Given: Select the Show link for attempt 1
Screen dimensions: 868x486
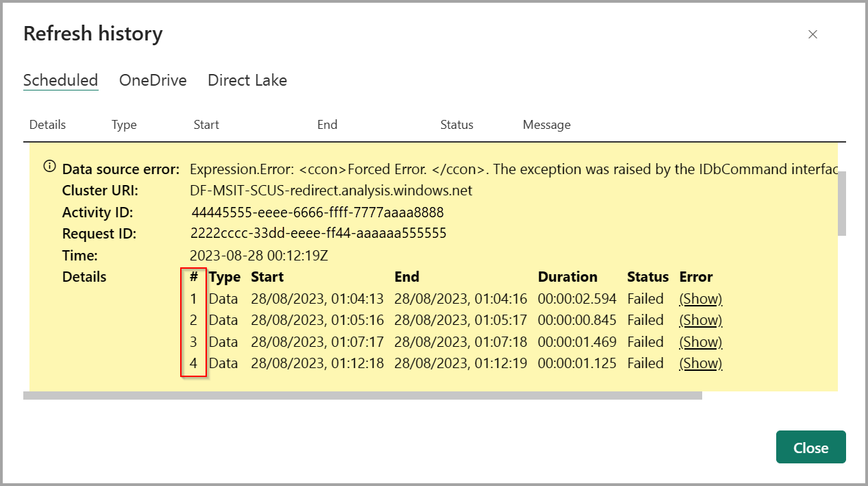Looking at the screenshot, I should (700, 298).
